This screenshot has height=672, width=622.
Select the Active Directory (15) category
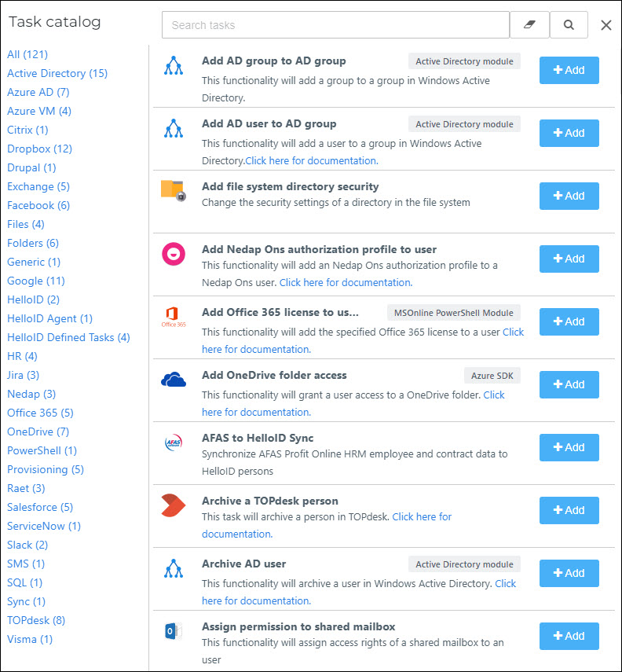pos(57,73)
